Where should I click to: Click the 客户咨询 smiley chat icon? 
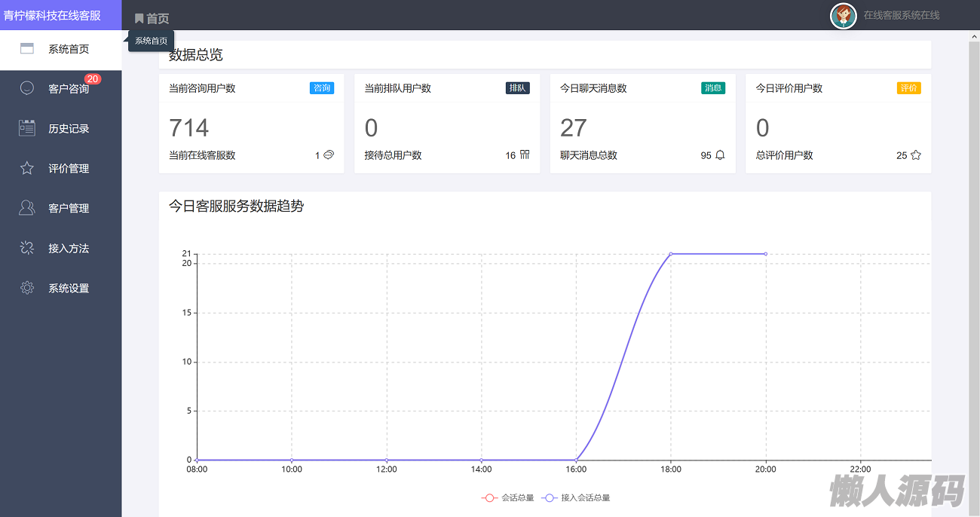click(x=27, y=88)
